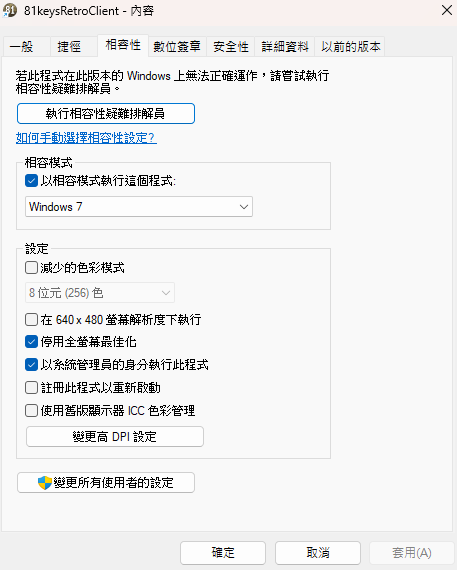Click 變更高 DPI 設定 button
This screenshot has width=457, height=570.
[x=115, y=437]
